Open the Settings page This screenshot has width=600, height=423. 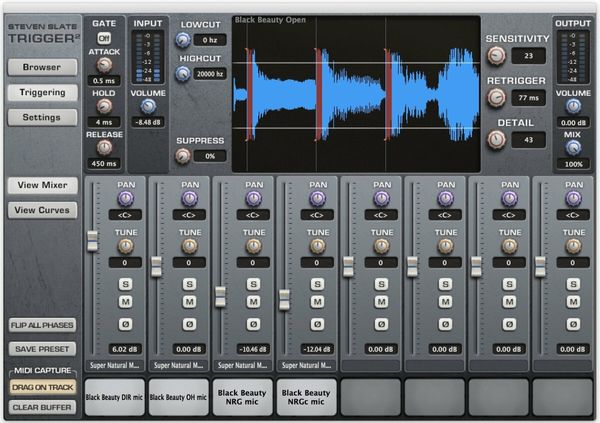[x=43, y=117]
